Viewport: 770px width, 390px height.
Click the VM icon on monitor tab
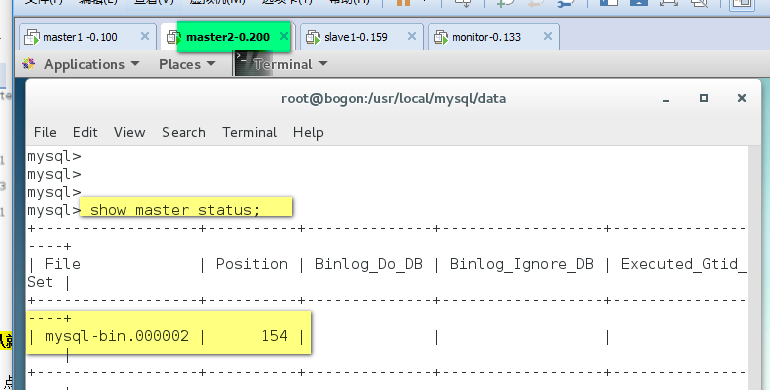tap(441, 37)
